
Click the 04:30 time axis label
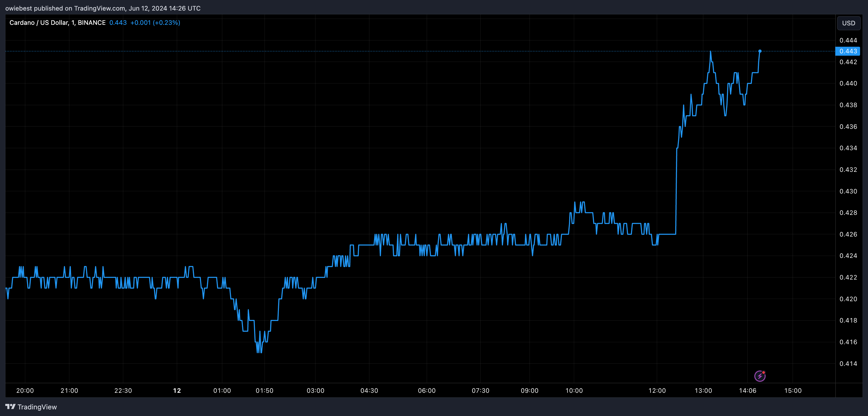click(x=369, y=390)
